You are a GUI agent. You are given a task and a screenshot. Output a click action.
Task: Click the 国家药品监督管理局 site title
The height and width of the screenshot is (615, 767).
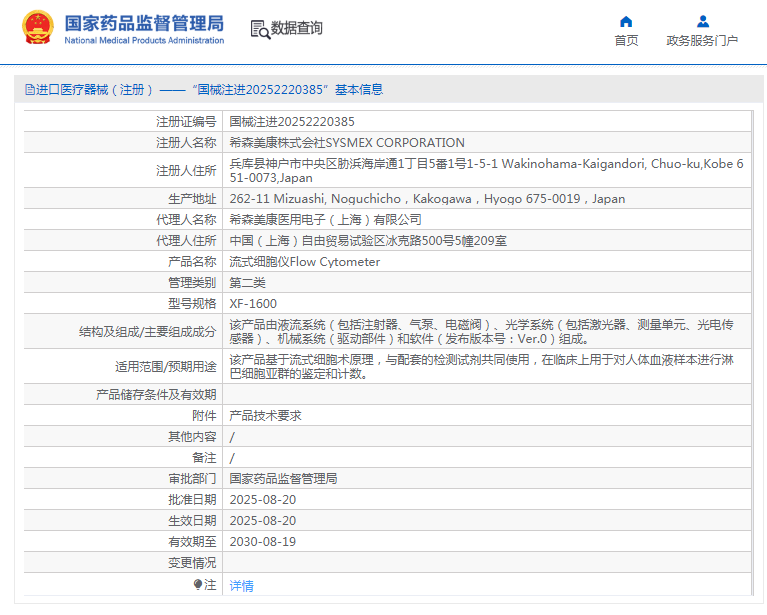[144, 23]
